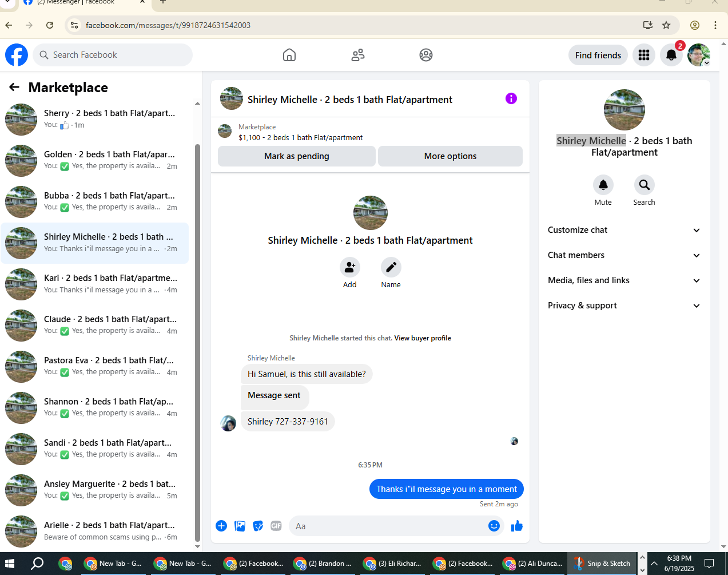Click the Shirley 727-337-9161 message bubble

[288, 422]
